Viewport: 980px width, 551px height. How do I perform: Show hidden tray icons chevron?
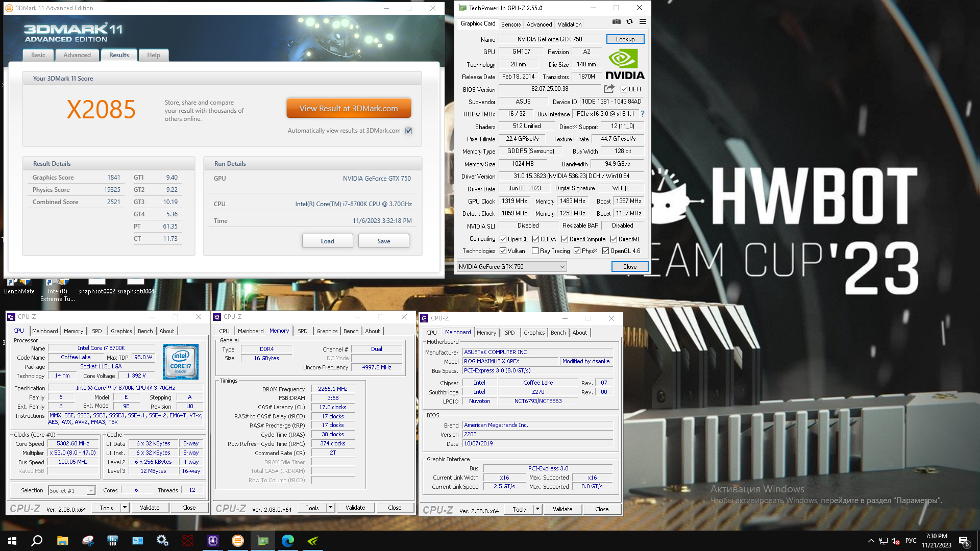click(x=871, y=541)
